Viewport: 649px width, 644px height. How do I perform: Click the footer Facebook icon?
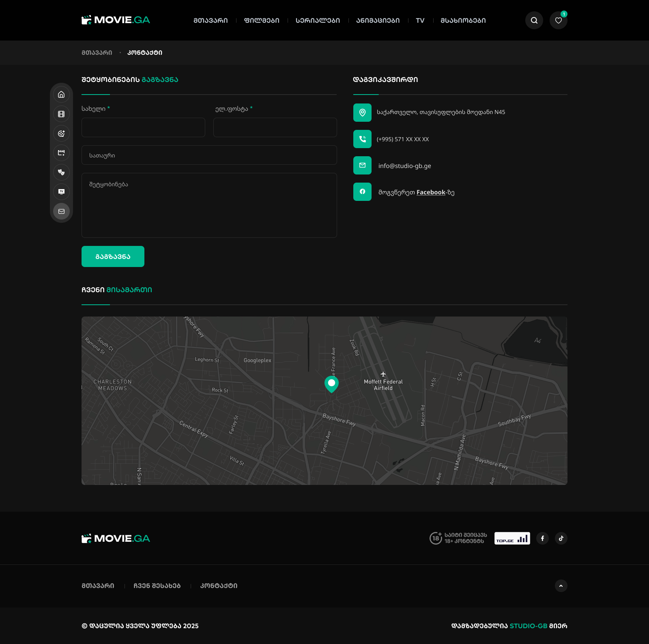542,538
